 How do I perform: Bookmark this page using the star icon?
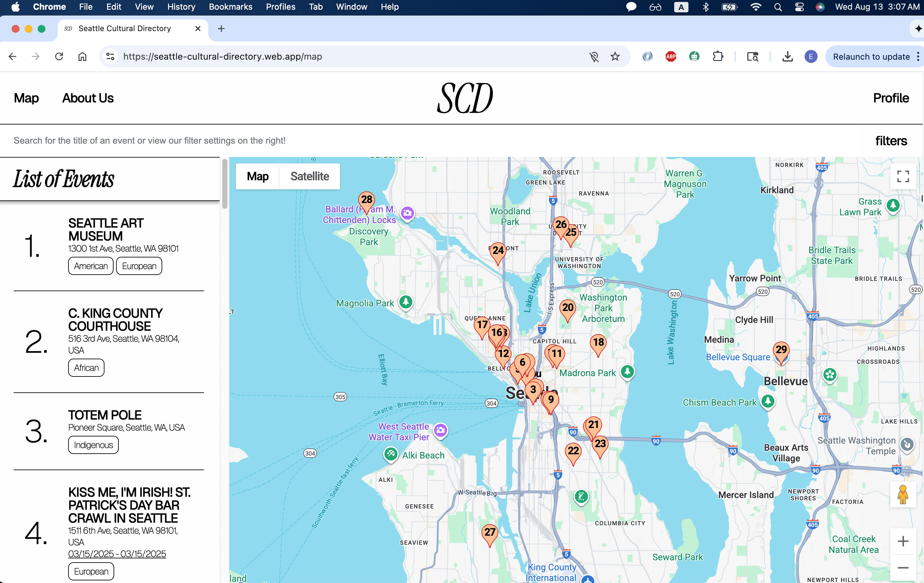[x=615, y=56]
